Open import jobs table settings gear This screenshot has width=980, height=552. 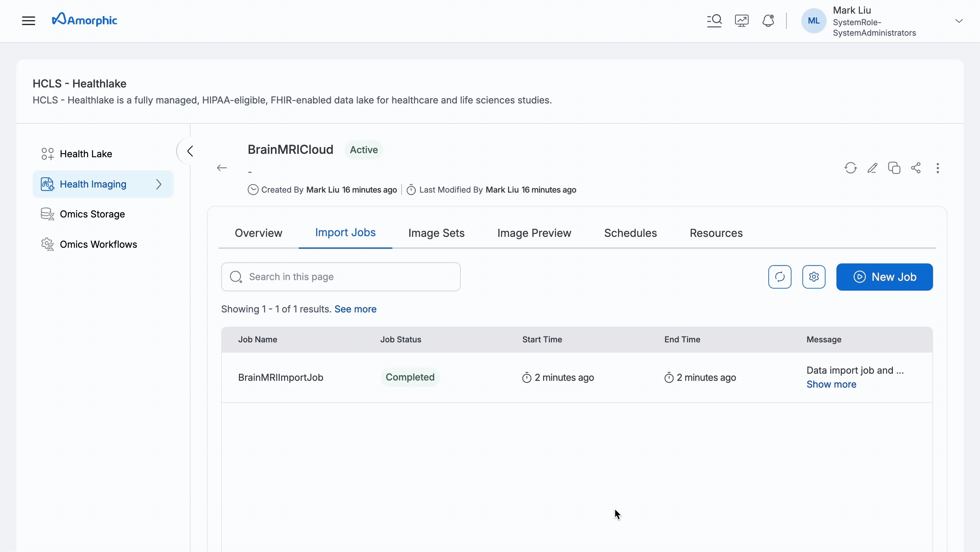click(x=814, y=277)
